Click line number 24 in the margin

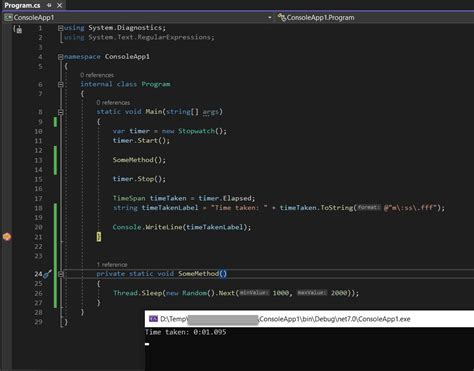coord(38,274)
